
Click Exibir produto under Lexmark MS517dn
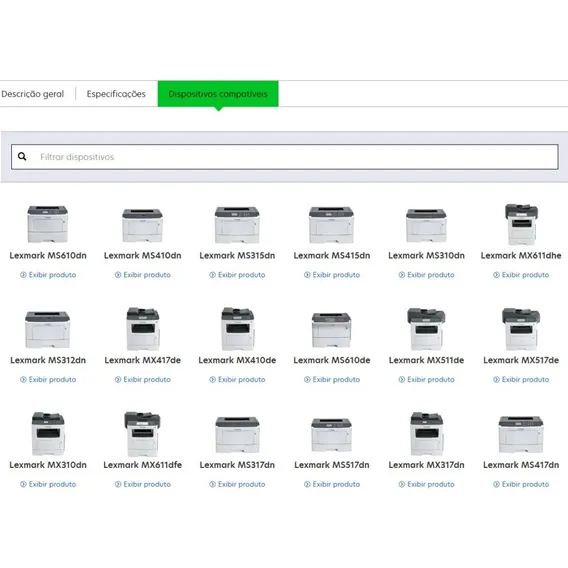coord(332,484)
